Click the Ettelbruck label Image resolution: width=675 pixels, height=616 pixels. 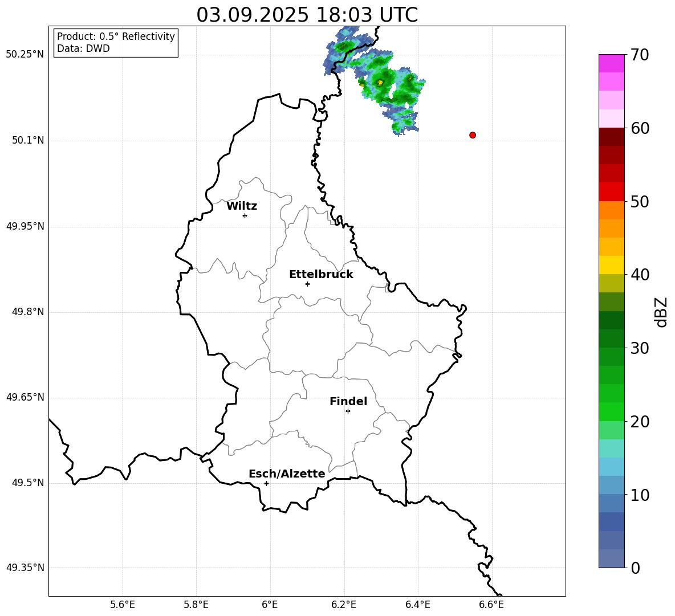(321, 275)
